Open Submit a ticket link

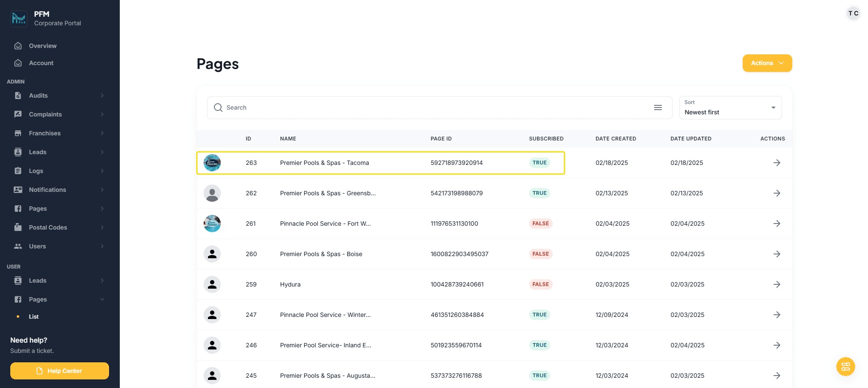tap(32, 350)
